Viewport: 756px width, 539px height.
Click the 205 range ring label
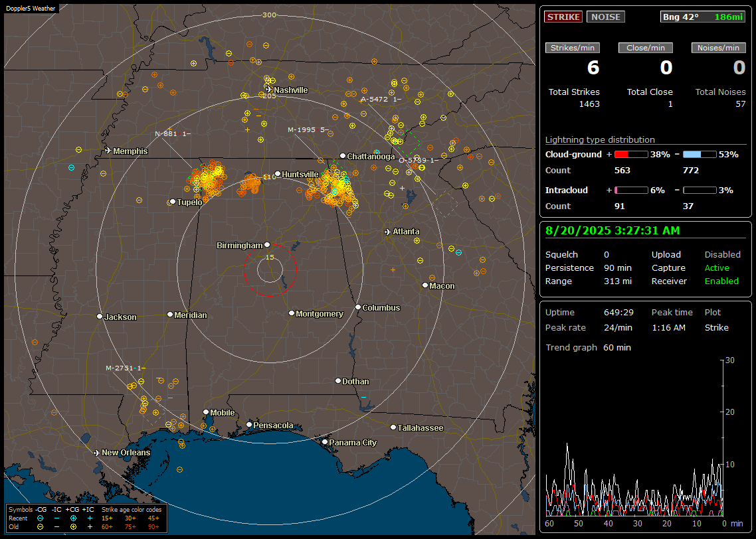270,96
